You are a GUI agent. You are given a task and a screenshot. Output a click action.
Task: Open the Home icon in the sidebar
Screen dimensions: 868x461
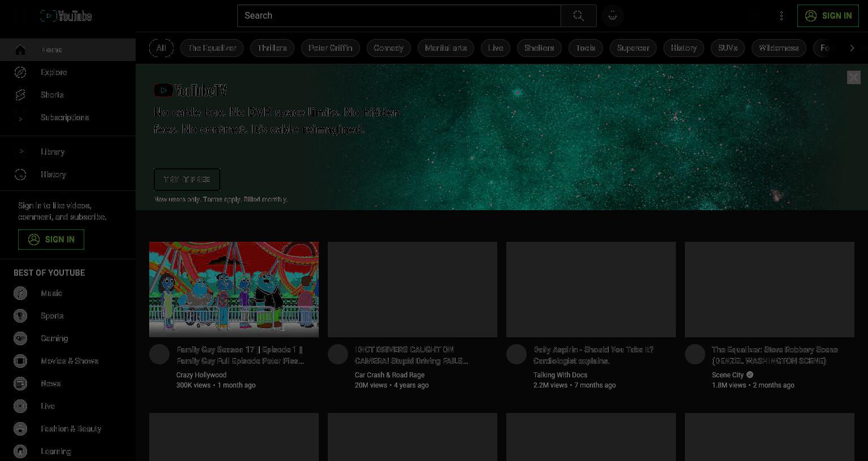coord(20,50)
